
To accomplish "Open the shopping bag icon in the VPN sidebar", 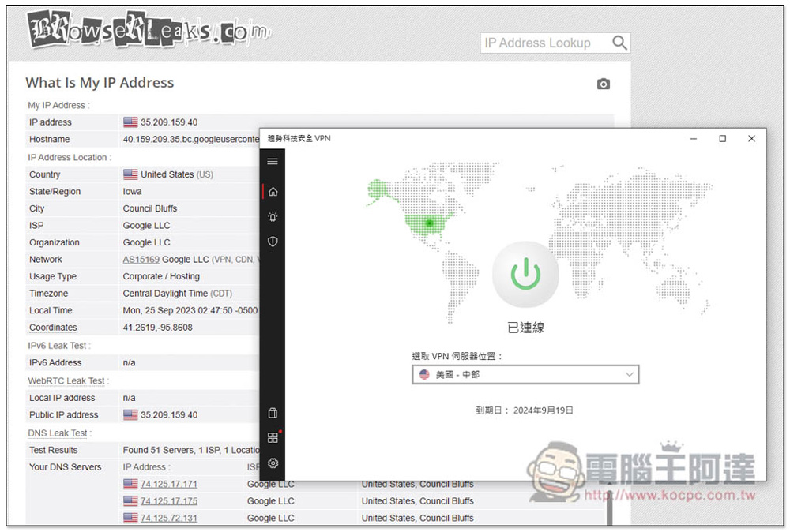I will (273, 414).
